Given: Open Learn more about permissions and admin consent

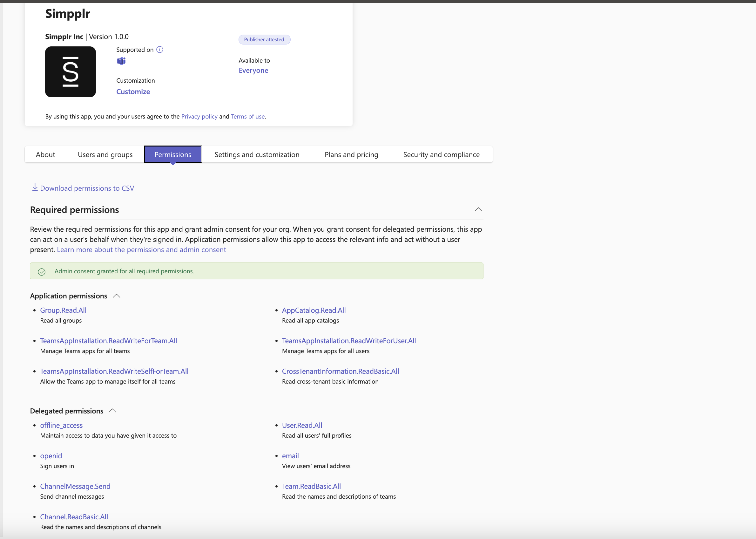Looking at the screenshot, I should pos(141,249).
